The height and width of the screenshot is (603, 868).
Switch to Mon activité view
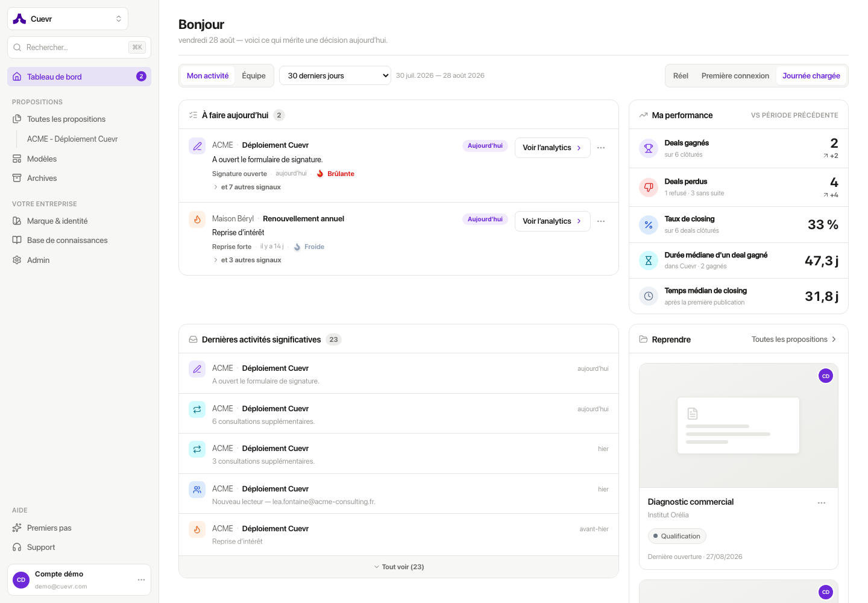tap(208, 76)
